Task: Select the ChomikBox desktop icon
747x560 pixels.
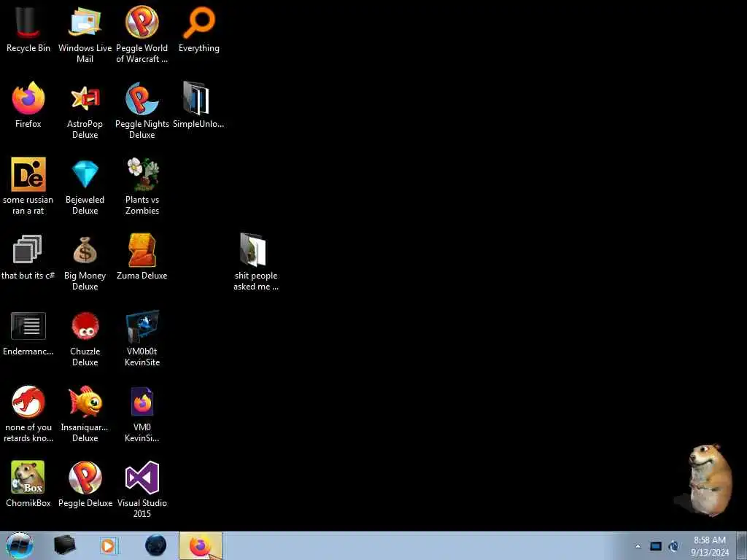Action: 28,477
